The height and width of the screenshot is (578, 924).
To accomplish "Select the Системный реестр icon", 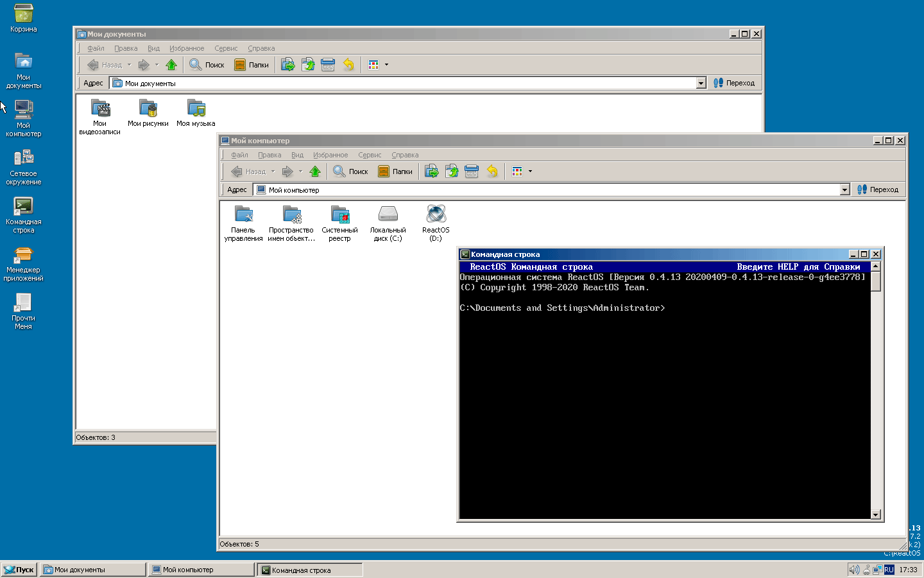I will coord(339,215).
